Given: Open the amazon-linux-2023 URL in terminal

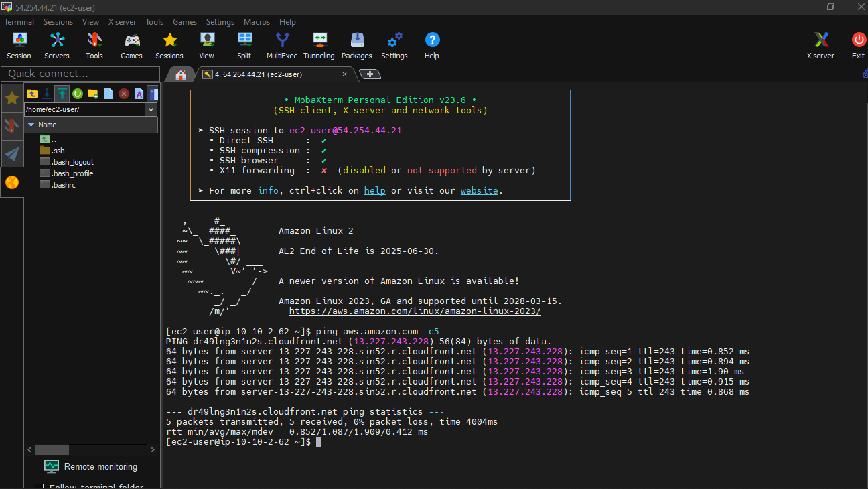Looking at the screenshot, I should (415, 311).
